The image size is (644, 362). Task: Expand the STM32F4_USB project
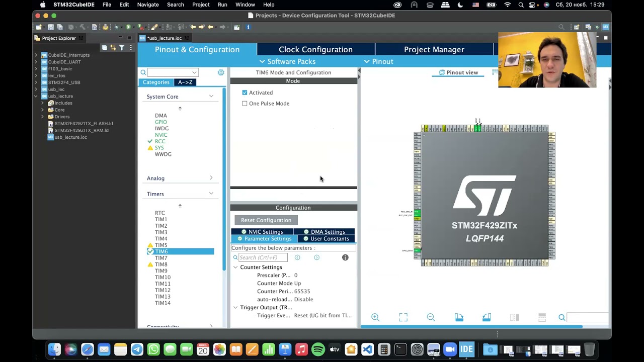[x=36, y=82]
